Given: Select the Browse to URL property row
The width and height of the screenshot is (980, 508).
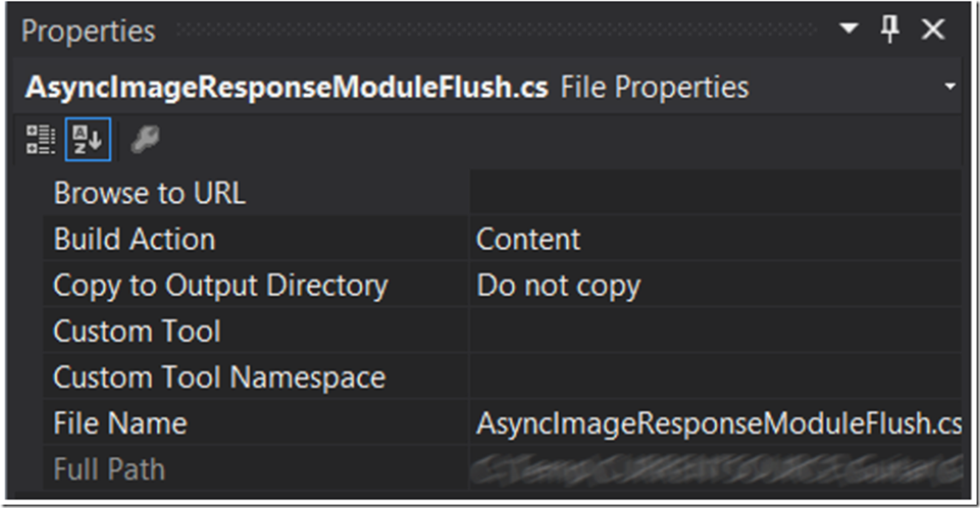Looking at the screenshot, I should pos(502,192).
